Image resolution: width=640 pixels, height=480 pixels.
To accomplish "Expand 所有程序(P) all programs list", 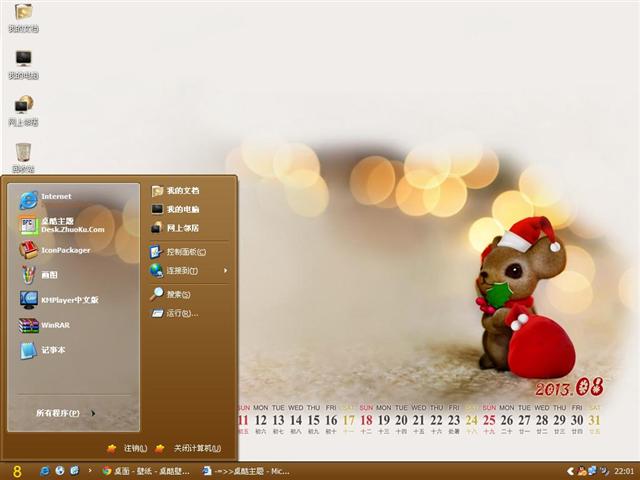I will pos(66,413).
